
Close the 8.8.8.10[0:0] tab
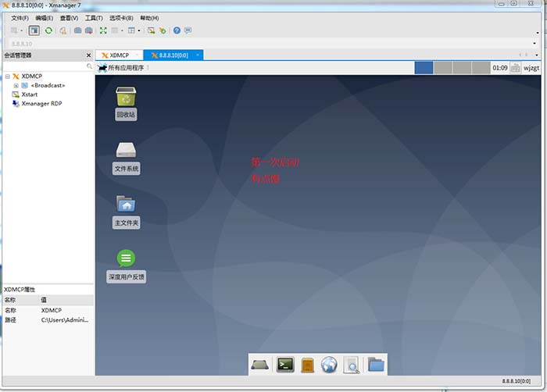[198, 55]
